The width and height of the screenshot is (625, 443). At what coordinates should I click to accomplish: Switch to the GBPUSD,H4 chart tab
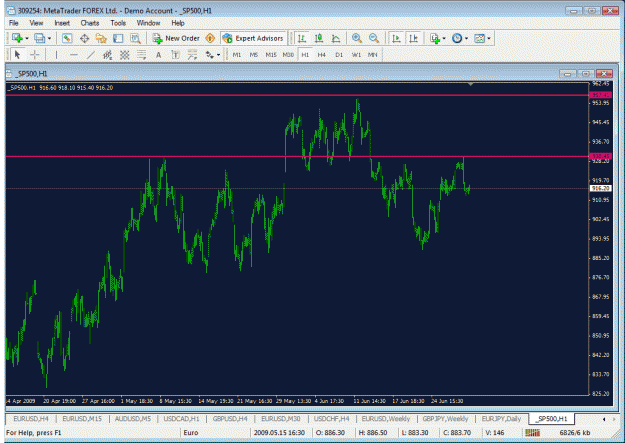coord(230,419)
